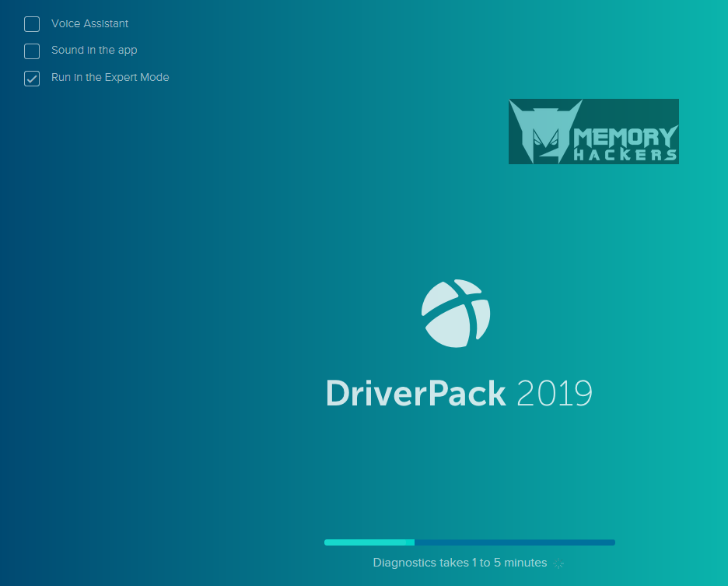The image size is (728, 586).
Task: Click the DriverPack logo icon
Action: coord(456,313)
